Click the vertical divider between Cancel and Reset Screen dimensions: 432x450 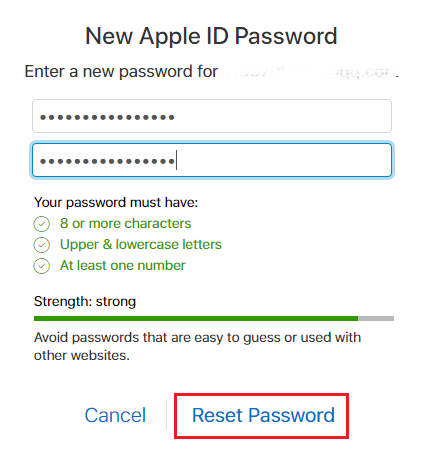(166, 415)
